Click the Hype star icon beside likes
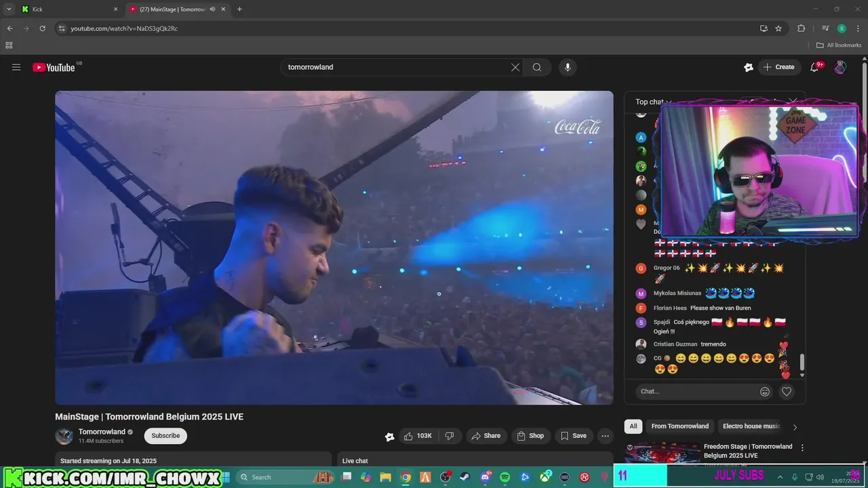Screen dimensions: 868x488 point(389,436)
